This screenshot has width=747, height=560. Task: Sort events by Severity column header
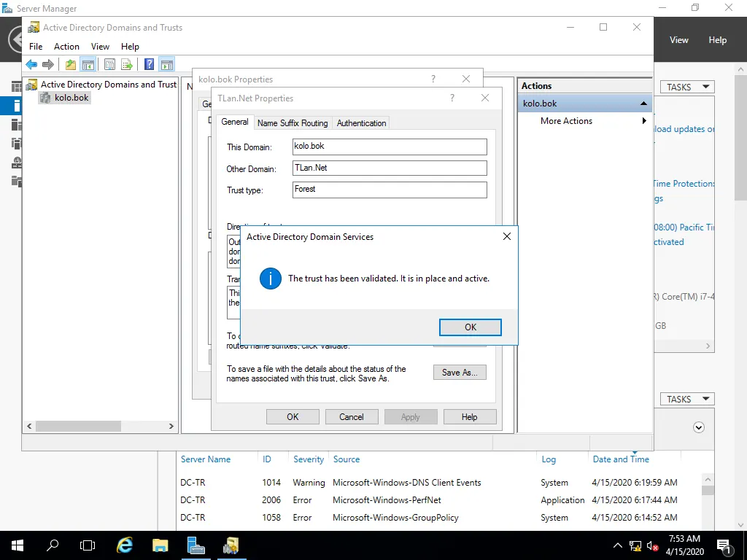309,459
